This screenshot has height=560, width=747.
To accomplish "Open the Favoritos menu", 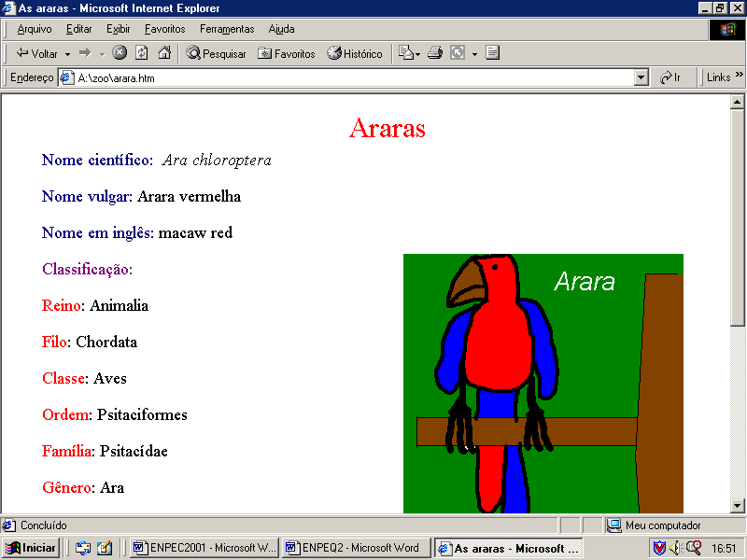I will (x=165, y=29).
